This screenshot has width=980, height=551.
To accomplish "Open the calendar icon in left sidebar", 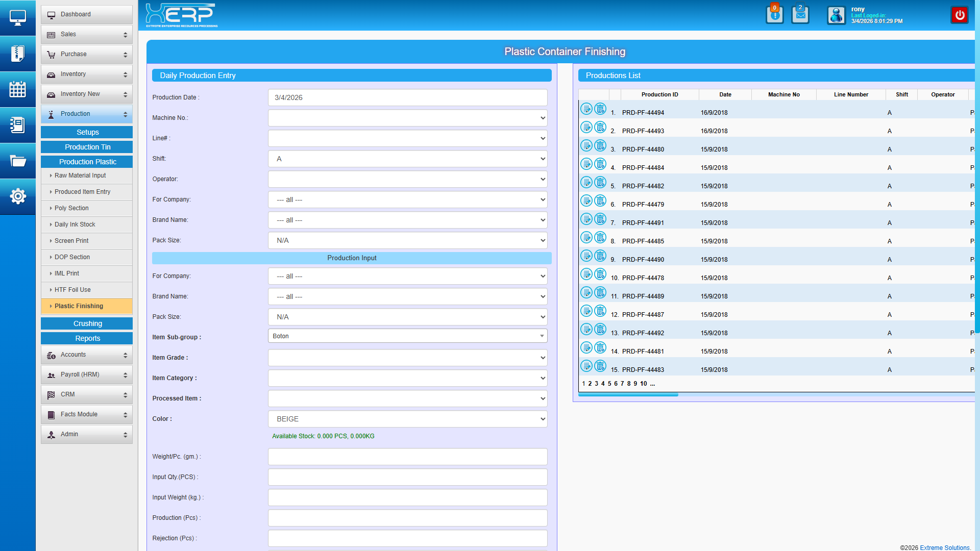I will (17, 89).
